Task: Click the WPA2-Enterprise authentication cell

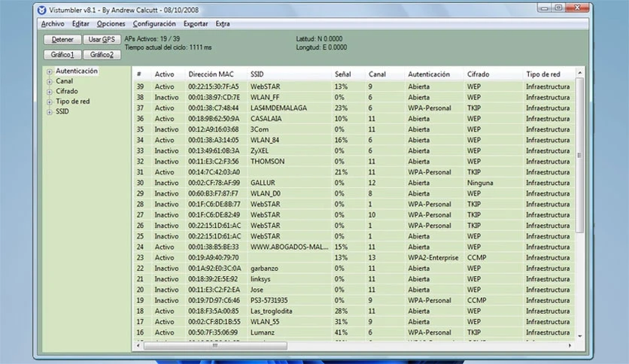Action: pyautogui.click(x=433, y=258)
